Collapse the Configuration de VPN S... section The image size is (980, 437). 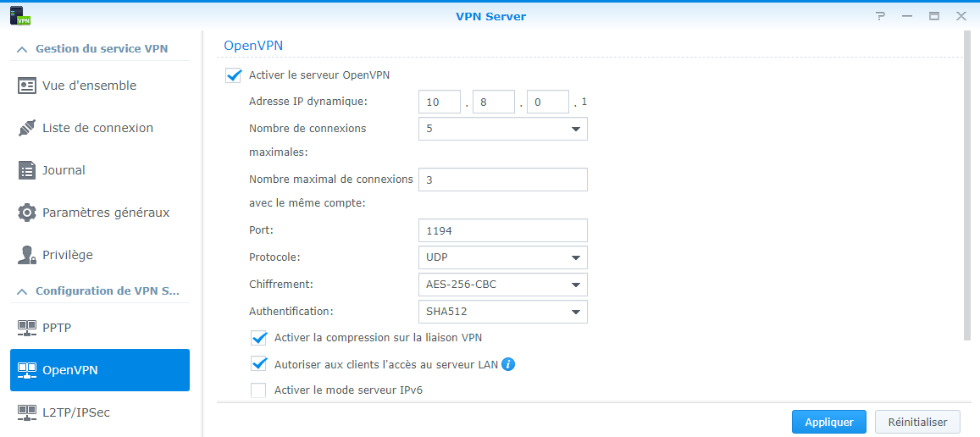click(22, 291)
